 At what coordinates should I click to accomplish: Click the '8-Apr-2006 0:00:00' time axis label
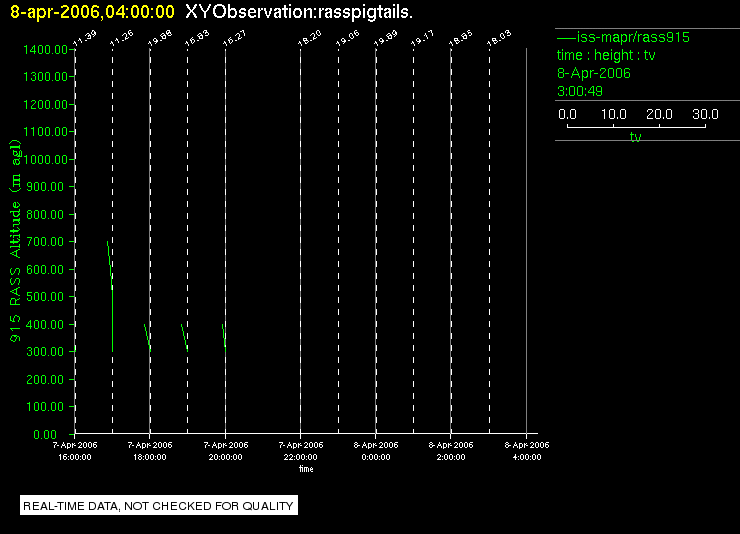click(376, 451)
